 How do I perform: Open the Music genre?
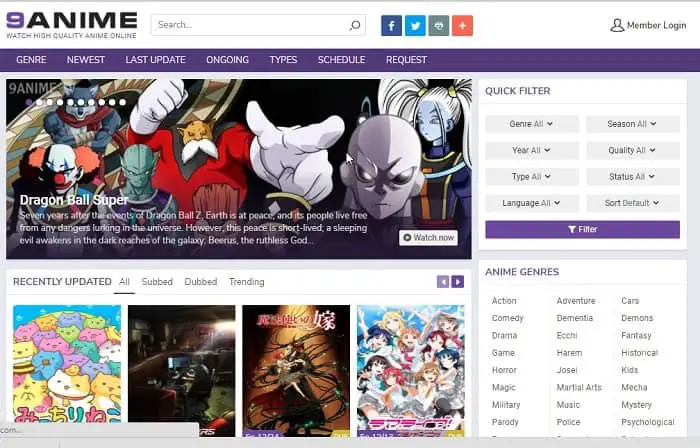tap(568, 405)
